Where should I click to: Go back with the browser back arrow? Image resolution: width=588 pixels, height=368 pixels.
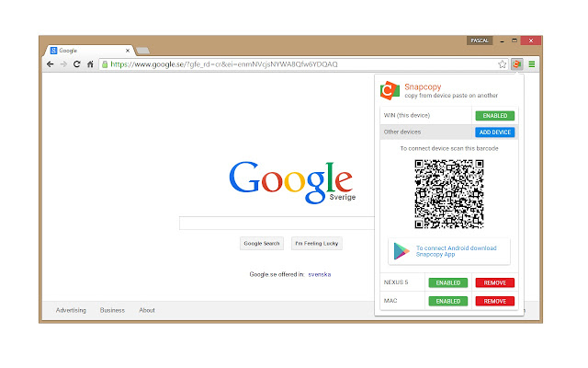pos(51,64)
